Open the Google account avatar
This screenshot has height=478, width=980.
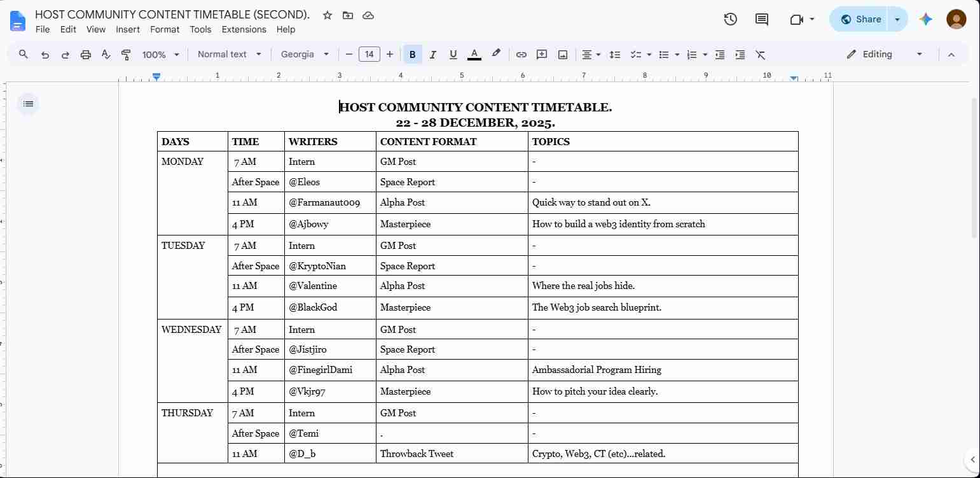pyautogui.click(x=956, y=19)
